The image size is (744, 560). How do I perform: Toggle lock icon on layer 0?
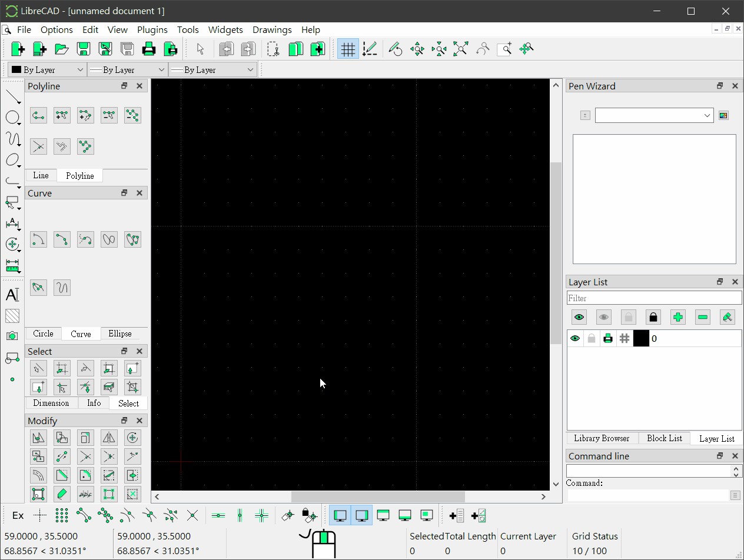592,338
